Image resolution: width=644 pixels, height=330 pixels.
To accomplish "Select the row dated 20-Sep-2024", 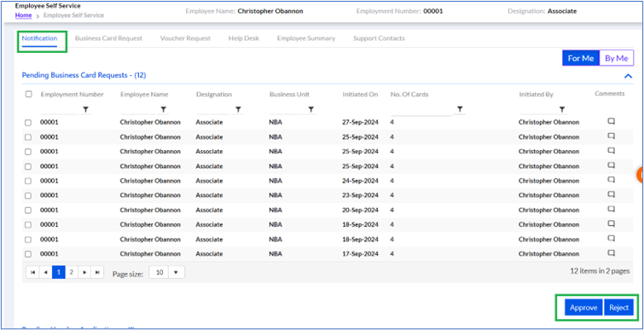I will point(28,210).
